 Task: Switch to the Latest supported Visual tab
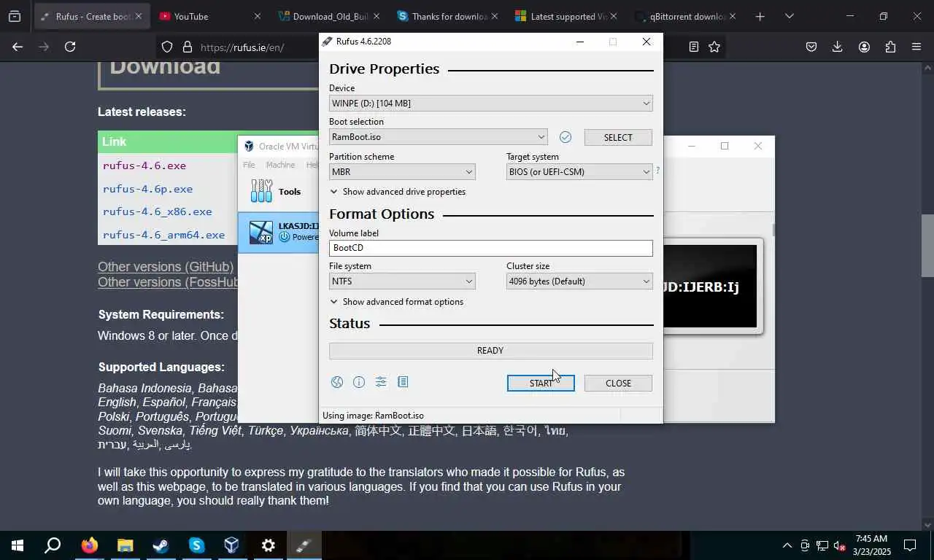click(x=568, y=16)
